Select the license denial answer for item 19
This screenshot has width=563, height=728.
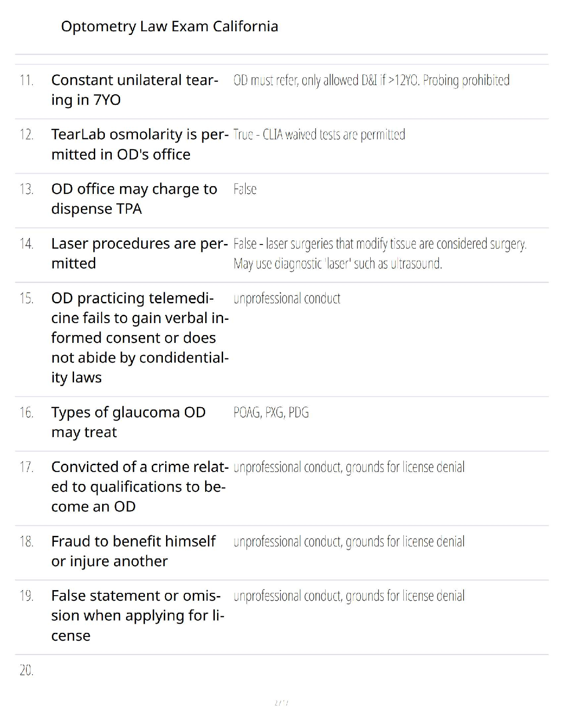[349, 596]
